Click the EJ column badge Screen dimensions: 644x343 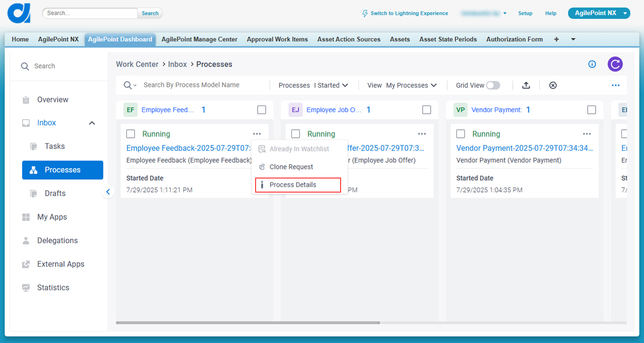(295, 110)
